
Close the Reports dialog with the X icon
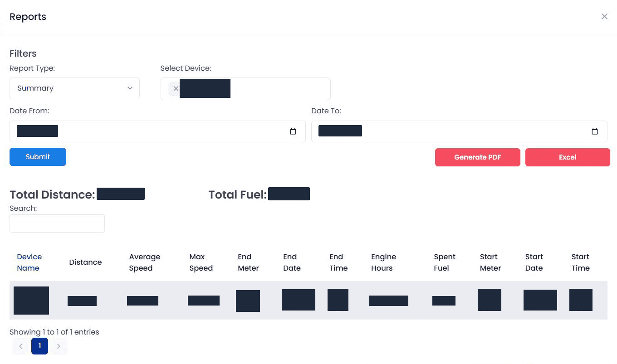click(x=604, y=16)
